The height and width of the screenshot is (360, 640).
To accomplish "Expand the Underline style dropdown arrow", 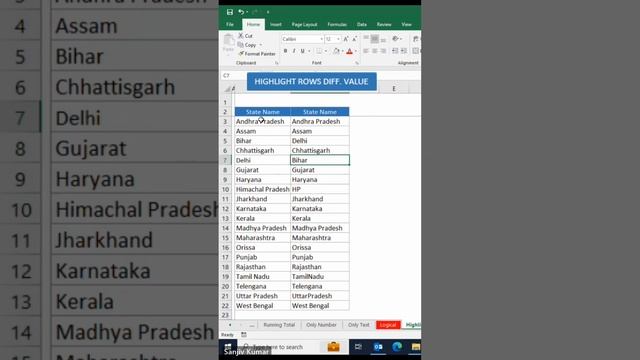I will coord(309,51).
